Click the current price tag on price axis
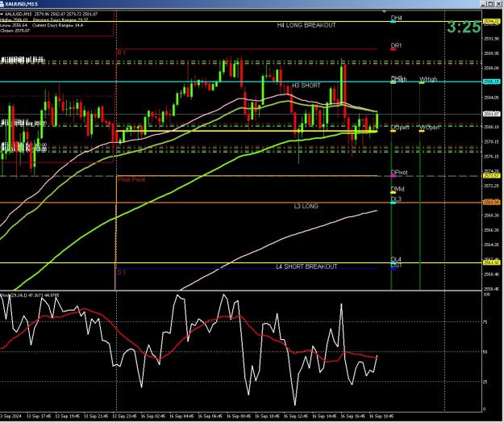 492,114
